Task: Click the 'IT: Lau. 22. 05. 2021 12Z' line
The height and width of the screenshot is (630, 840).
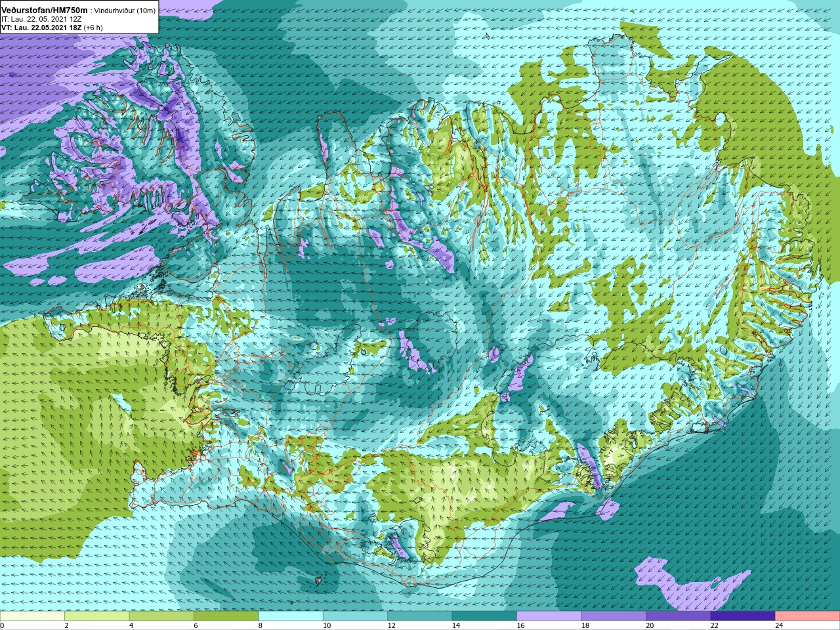Action: click(x=41, y=19)
